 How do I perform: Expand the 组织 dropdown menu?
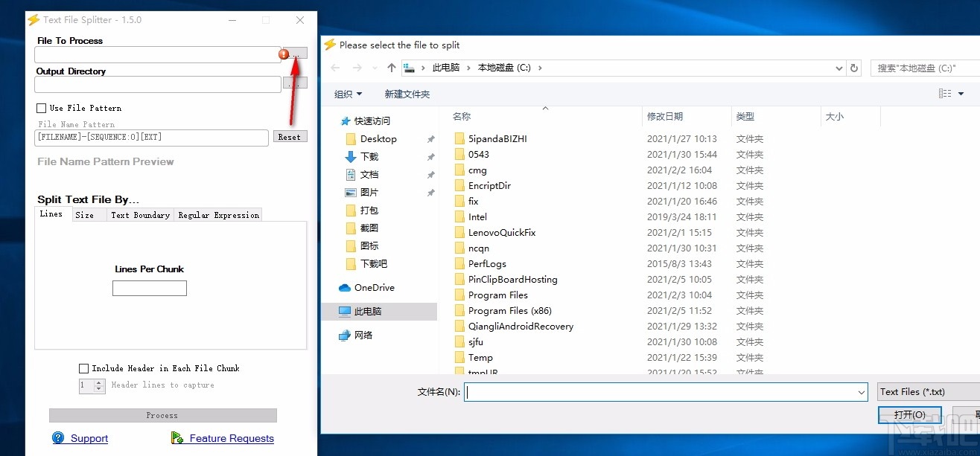348,94
